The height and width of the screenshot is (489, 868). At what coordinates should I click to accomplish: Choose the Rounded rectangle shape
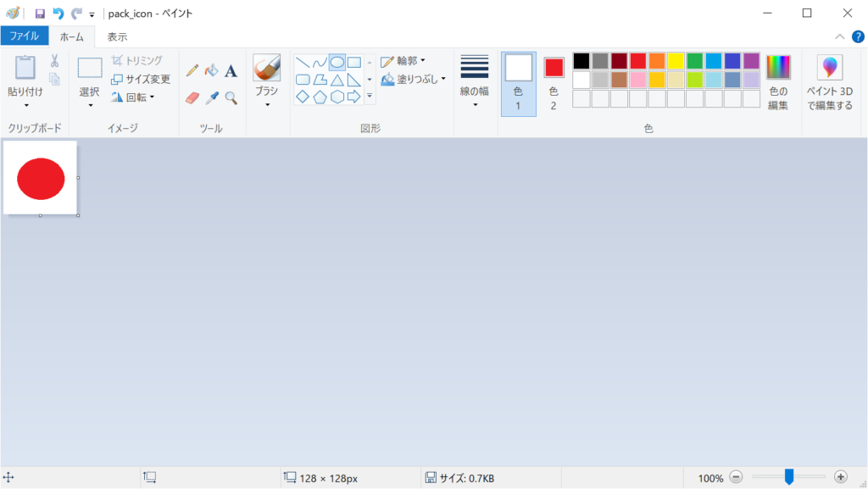pyautogui.click(x=303, y=80)
